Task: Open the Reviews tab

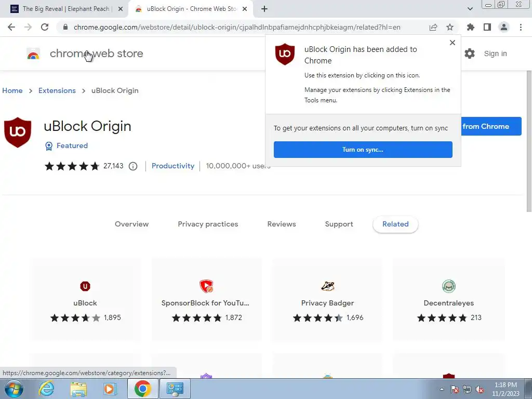Action: [x=282, y=224]
